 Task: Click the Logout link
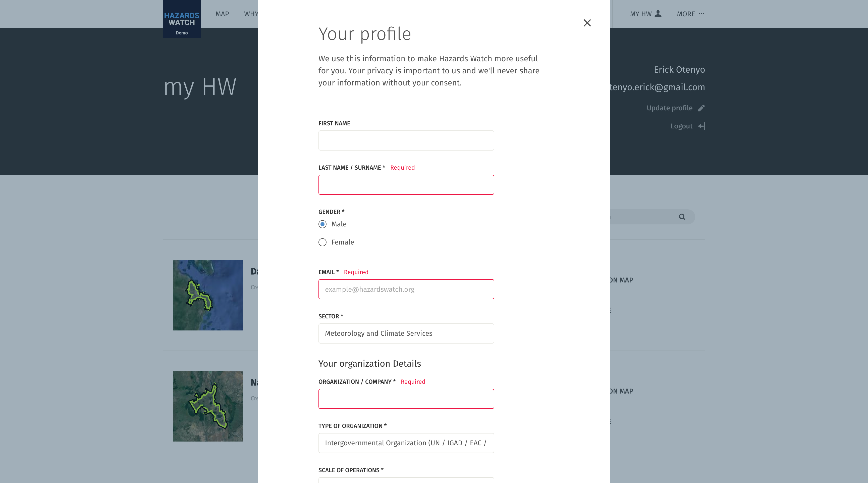[688, 126]
